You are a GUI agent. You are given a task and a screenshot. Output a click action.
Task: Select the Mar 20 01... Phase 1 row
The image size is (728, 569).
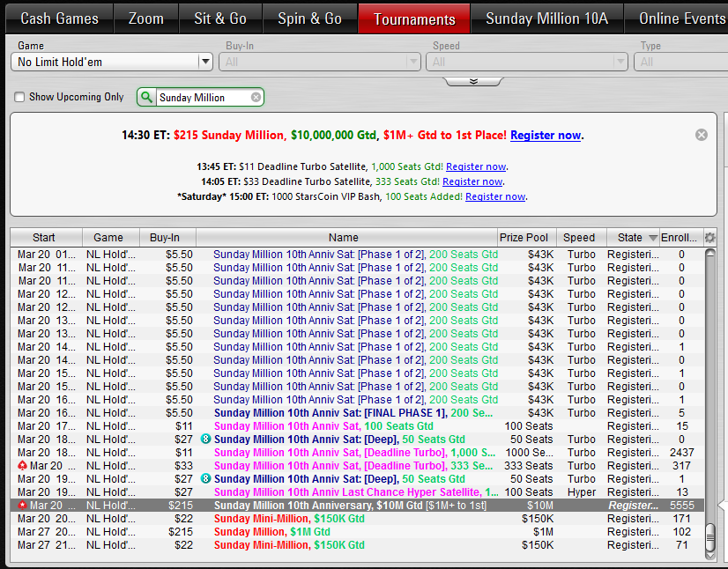click(357, 255)
